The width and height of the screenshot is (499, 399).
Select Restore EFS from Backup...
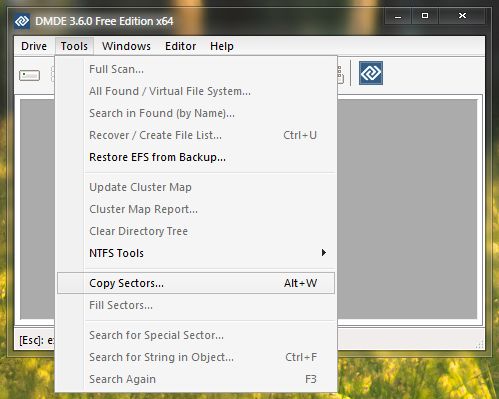[x=196, y=157]
